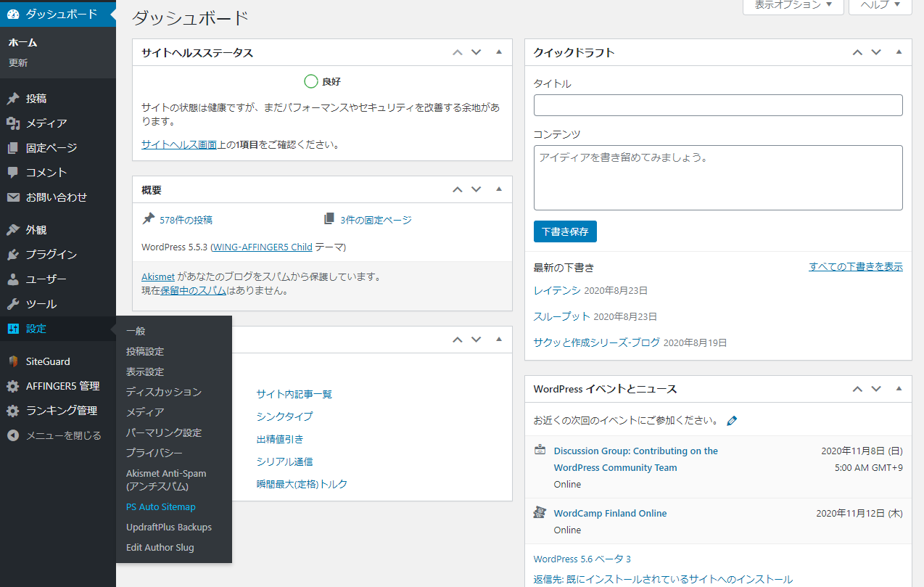Focus the タイトル input field
The width and height of the screenshot is (924, 587).
(x=718, y=105)
